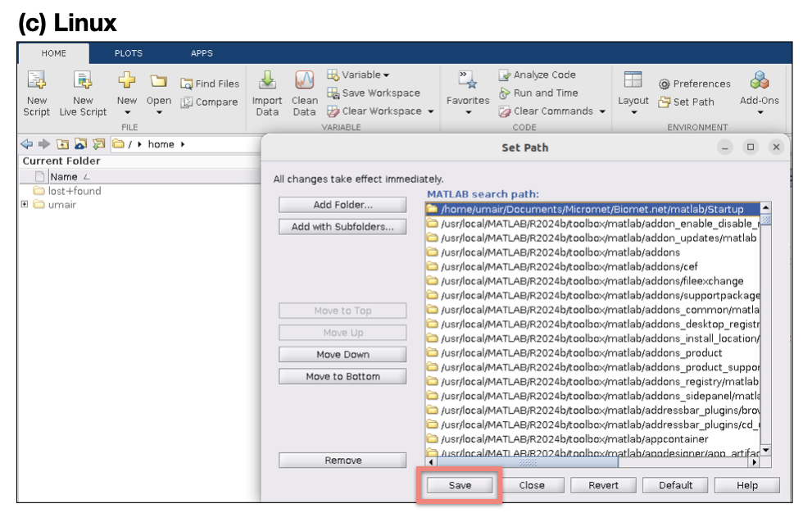Click the Clean Data icon
Image resolution: width=812 pixels, height=522 pixels.
pos(305,80)
